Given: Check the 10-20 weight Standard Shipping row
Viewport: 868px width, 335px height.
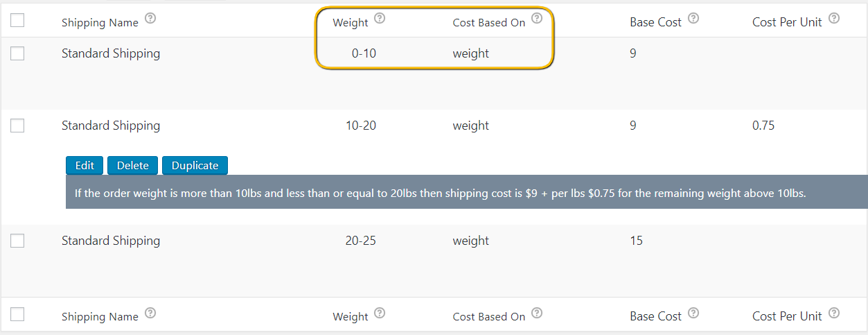Looking at the screenshot, I should pos(17,126).
